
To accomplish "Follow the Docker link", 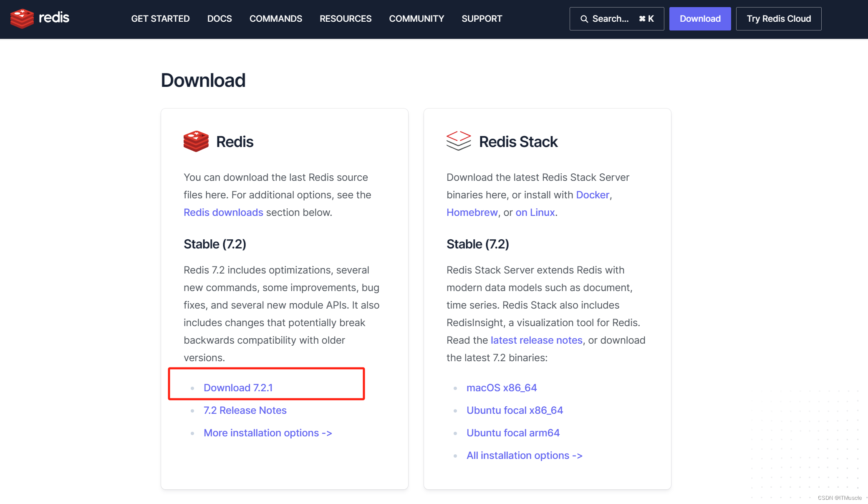I will [x=593, y=195].
